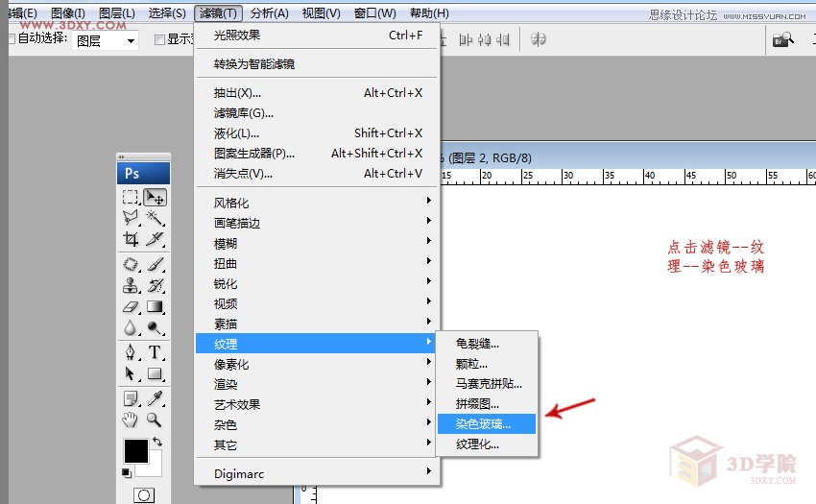Viewport: 816px width, 504px height.
Task: Expand the 艺术效果 submenu
Action: [318, 404]
